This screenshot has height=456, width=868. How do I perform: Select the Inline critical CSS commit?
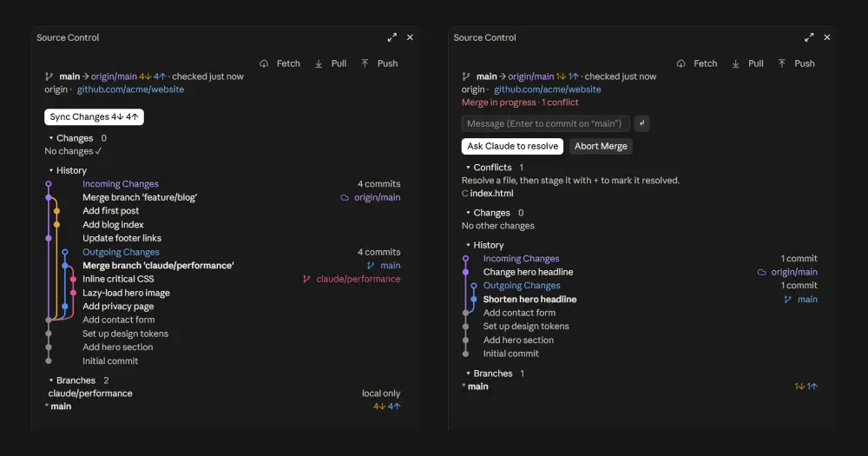118,279
